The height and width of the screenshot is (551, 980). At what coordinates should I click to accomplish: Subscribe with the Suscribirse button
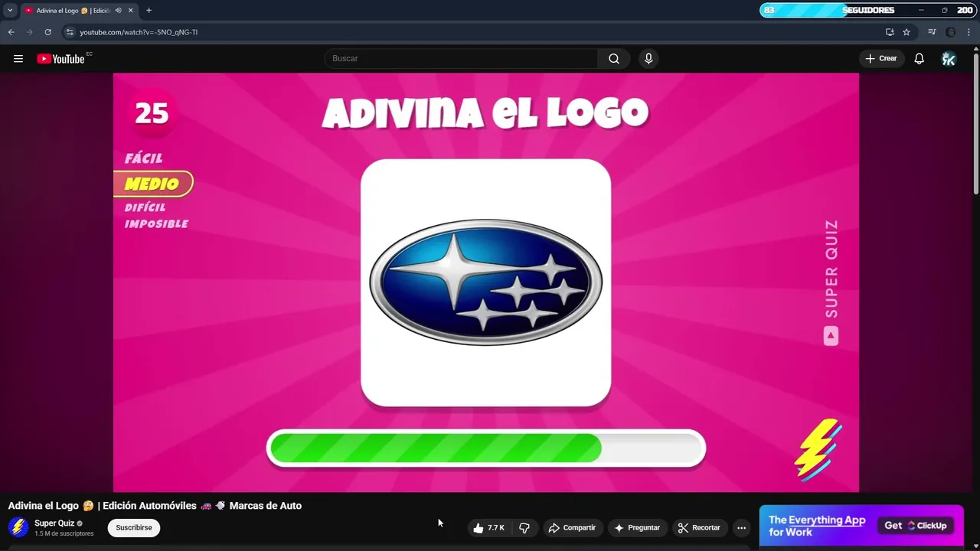(134, 528)
